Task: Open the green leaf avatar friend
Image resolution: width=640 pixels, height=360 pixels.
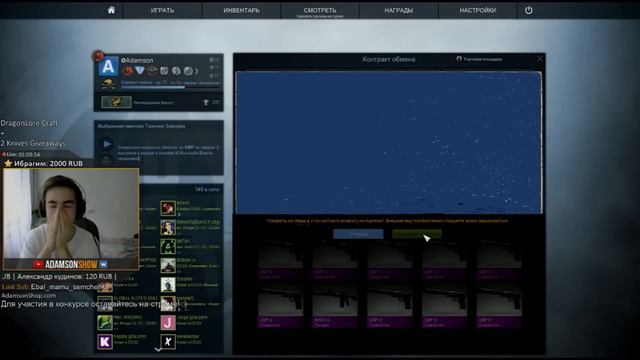Action: click(105, 322)
